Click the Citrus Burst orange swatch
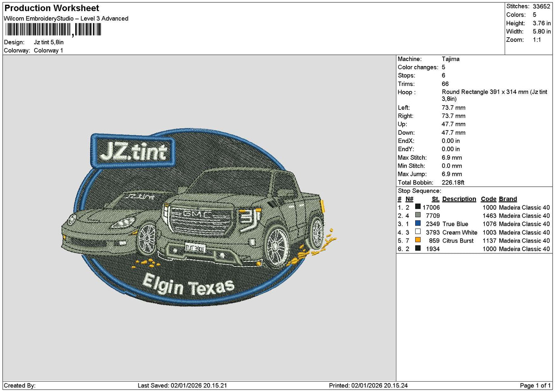 (418, 240)
